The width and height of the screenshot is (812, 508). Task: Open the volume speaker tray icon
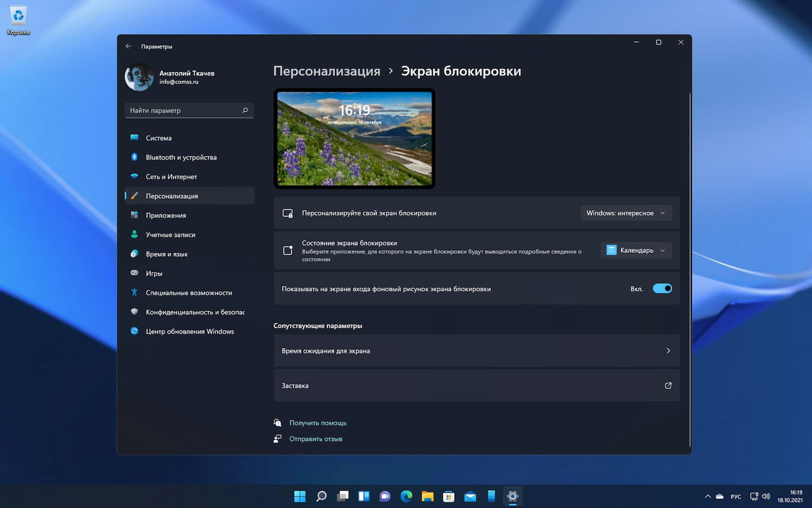766,496
